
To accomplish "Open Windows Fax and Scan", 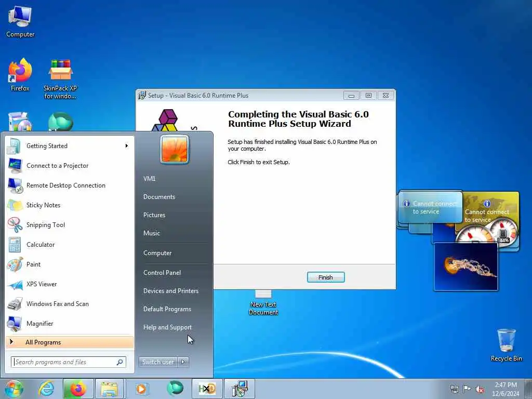I will 70,303.
